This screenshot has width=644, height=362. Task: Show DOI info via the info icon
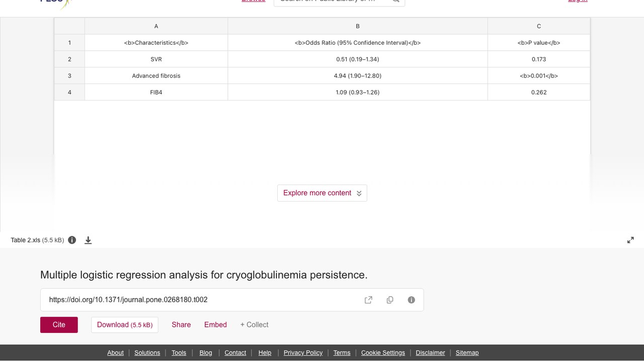pyautogui.click(x=412, y=300)
